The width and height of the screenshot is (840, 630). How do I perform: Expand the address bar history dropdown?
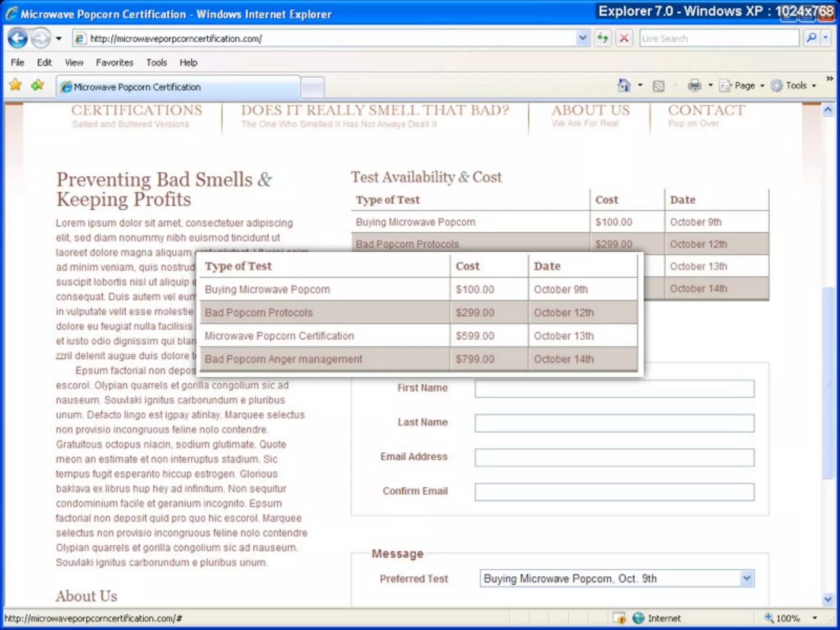tap(582, 38)
